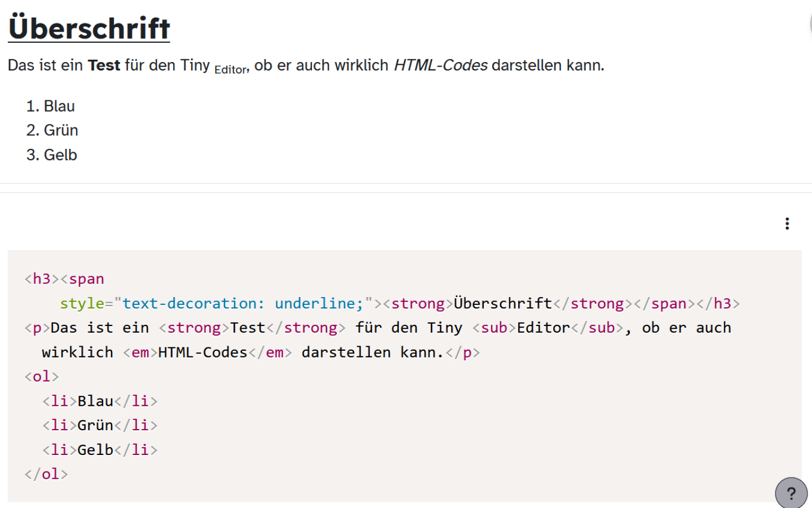Click the subscript Editor text in paragraph
Screen dimensions: 812x508
230,69
